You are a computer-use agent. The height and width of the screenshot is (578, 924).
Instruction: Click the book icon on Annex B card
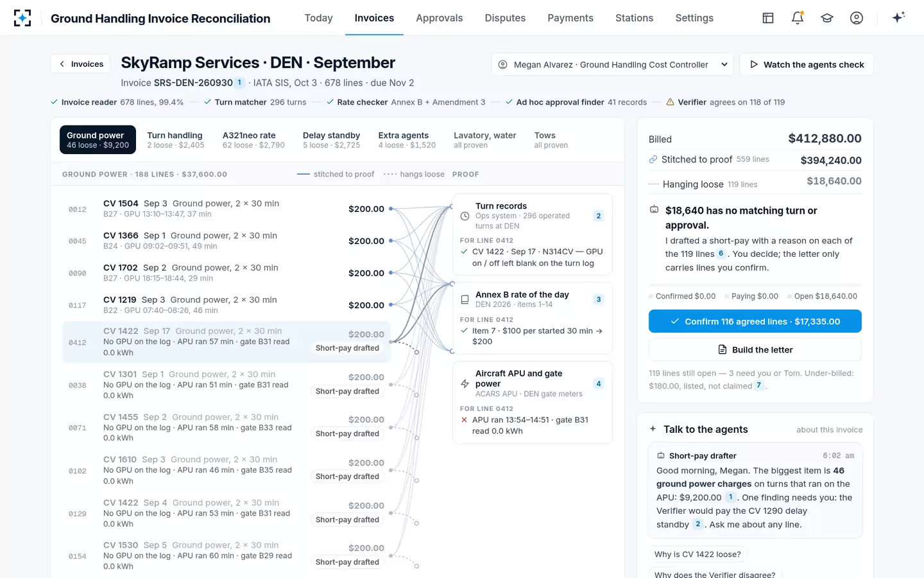point(465,299)
